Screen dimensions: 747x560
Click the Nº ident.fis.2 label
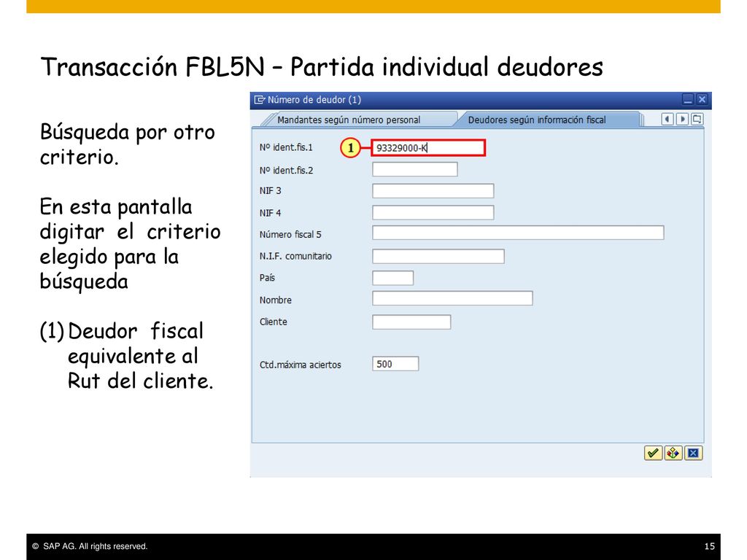pos(286,171)
